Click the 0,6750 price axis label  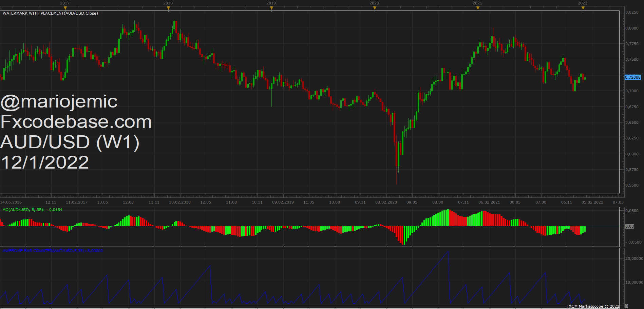[x=632, y=107]
